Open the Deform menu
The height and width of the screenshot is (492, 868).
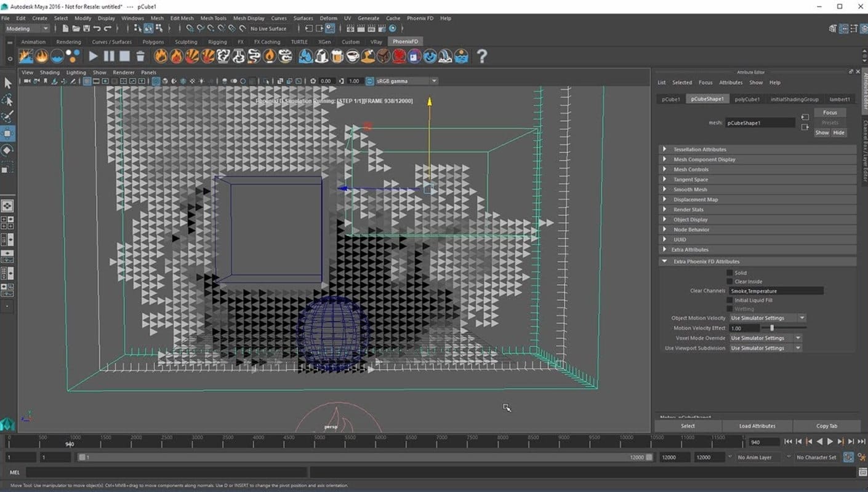pos(328,18)
